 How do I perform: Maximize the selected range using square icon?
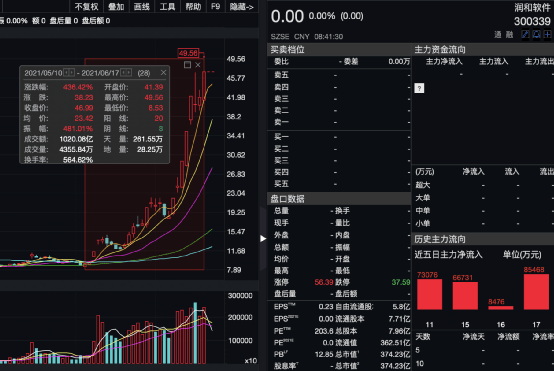(188, 65)
